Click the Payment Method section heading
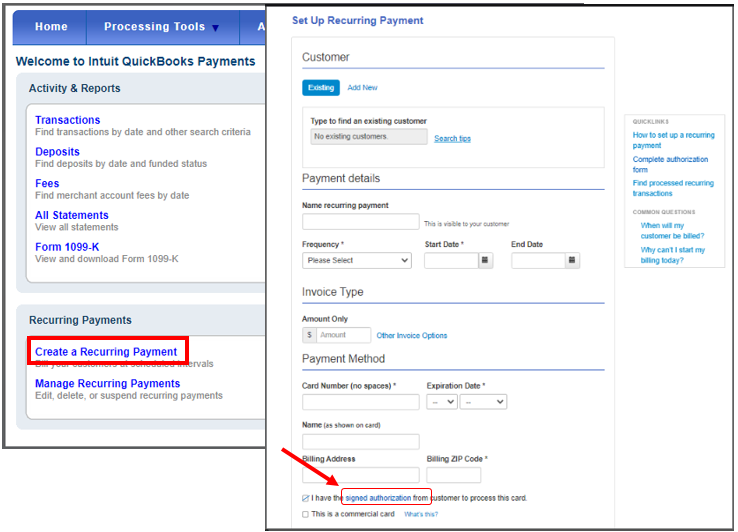Image resolution: width=738 pixels, height=532 pixels. (x=344, y=359)
